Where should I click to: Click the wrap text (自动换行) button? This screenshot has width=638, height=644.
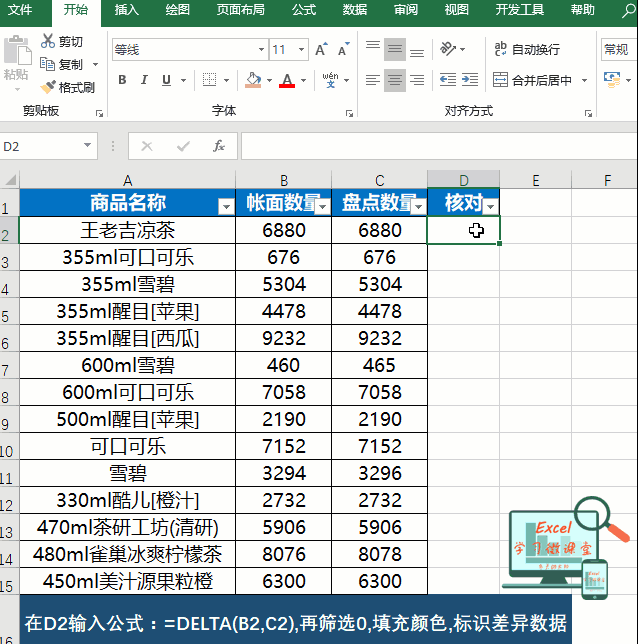[x=527, y=49]
